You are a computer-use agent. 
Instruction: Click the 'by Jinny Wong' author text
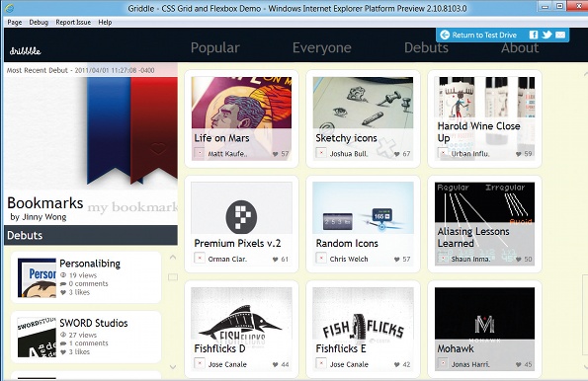click(39, 217)
